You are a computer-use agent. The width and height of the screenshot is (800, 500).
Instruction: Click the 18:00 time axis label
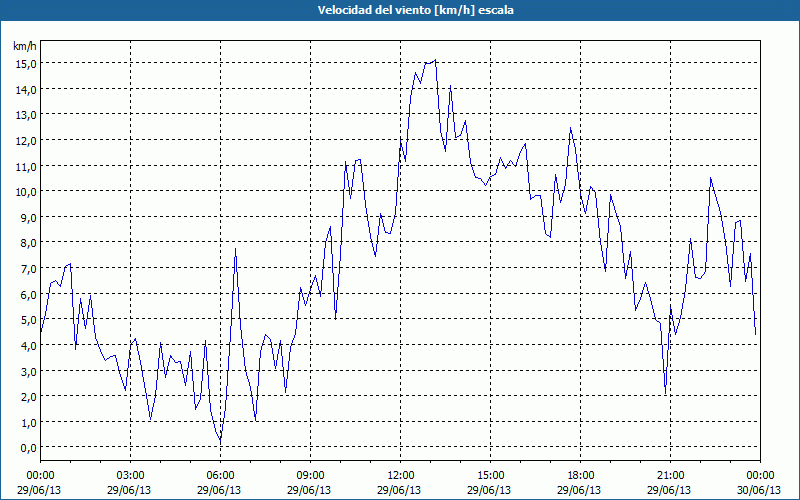pos(581,476)
